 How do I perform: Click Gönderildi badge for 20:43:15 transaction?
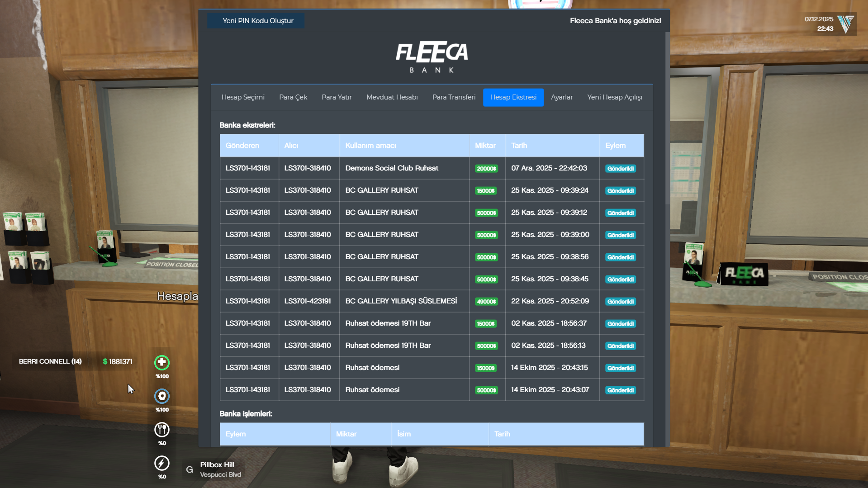pyautogui.click(x=621, y=368)
